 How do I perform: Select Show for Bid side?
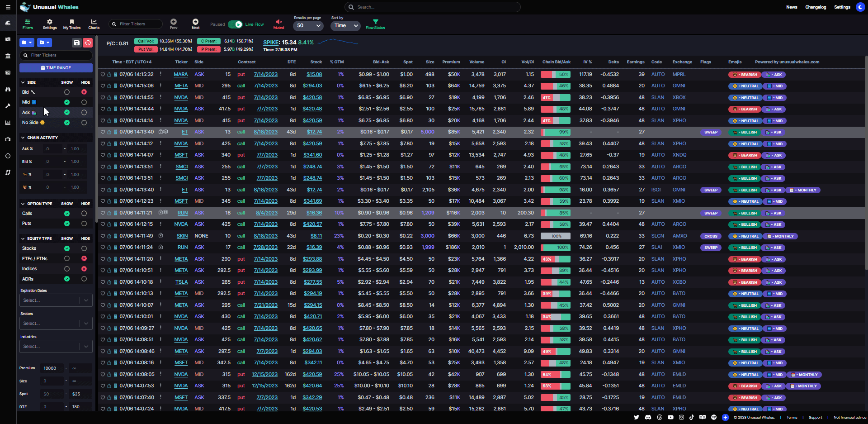pyautogui.click(x=67, y=92)
